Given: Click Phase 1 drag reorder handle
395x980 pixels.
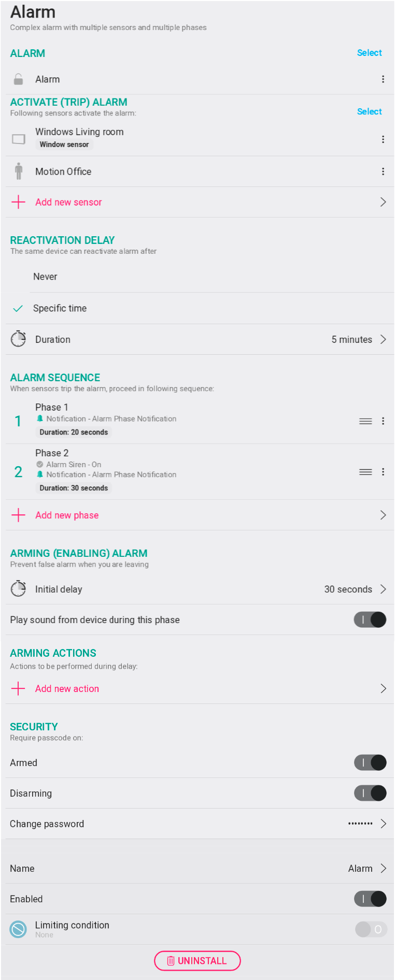Looking at the screenshot, I should click(x=365, y=421).
